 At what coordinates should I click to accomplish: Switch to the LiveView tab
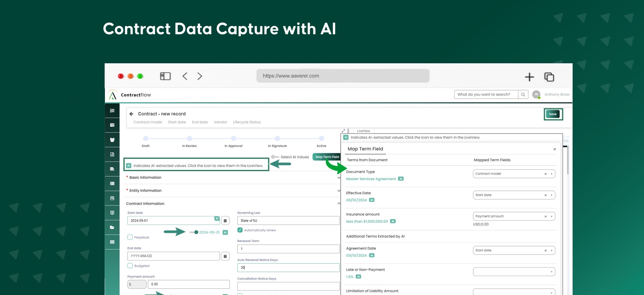(x=363, y=131)
